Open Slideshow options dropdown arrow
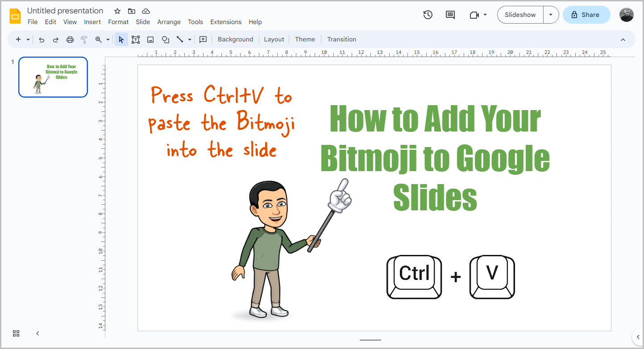644x349 pixels. click(x=551, y=15)
